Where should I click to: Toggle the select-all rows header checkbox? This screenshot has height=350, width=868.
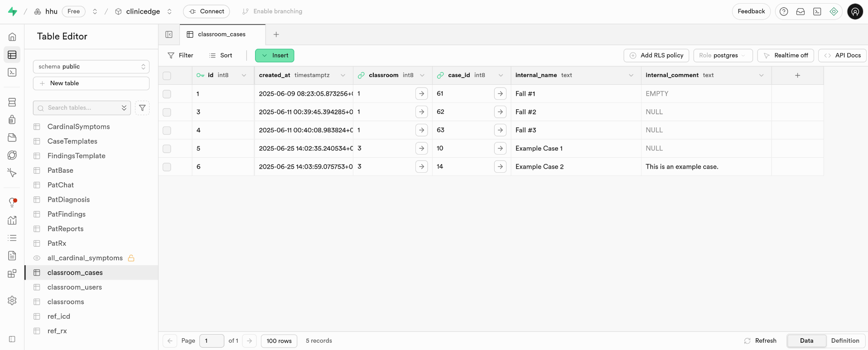(167, 76)
